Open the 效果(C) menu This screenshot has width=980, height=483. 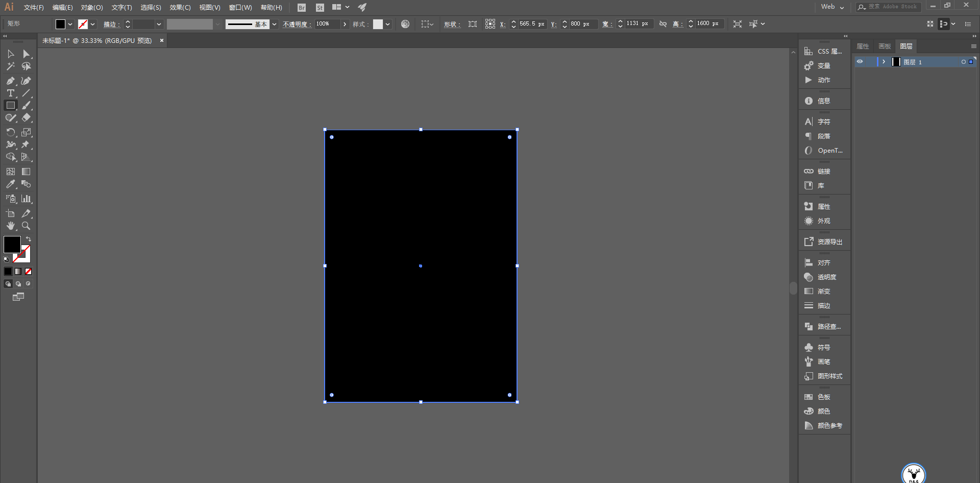click(180, 7)
